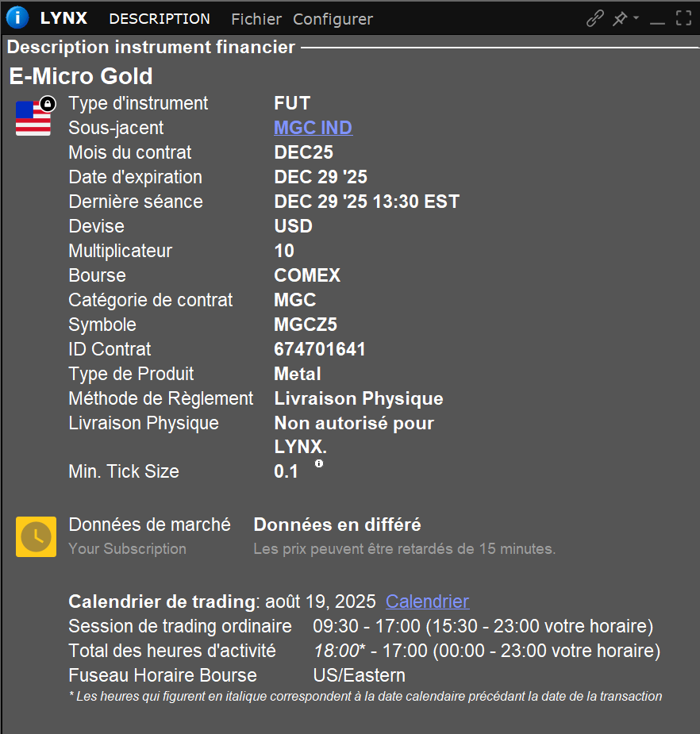Click the Your Subscription text

(127, 548)
